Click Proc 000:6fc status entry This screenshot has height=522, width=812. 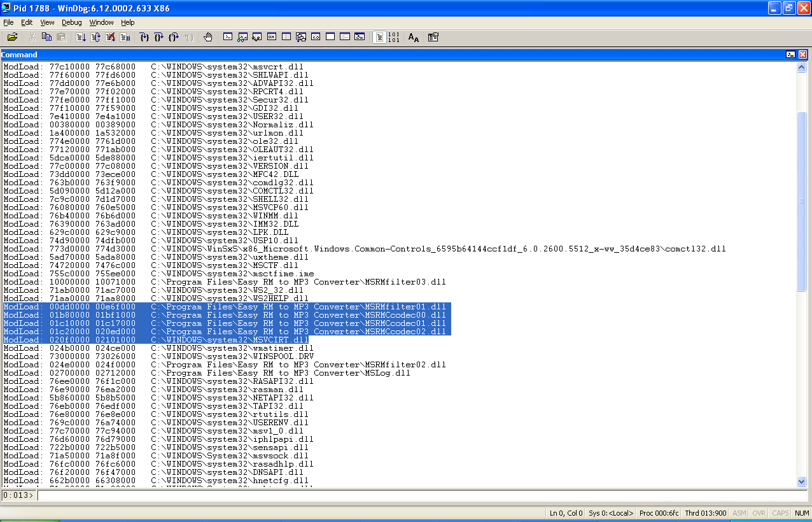coord(659,513)
